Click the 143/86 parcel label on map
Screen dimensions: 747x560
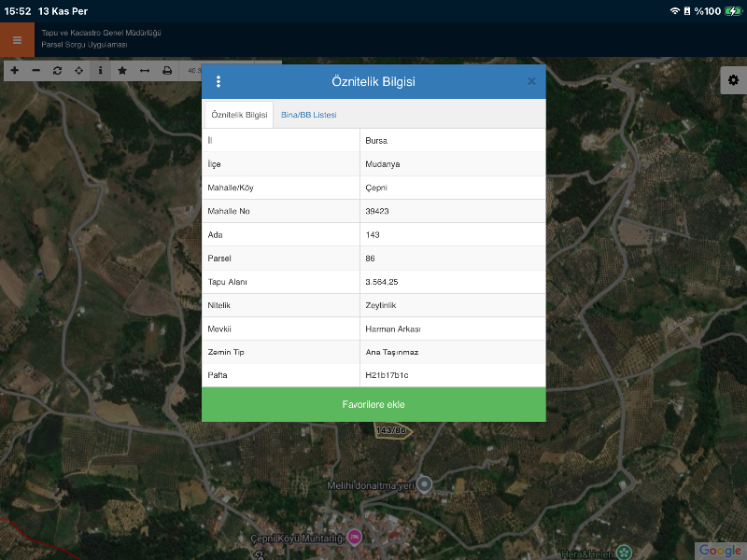pos(391,430)
